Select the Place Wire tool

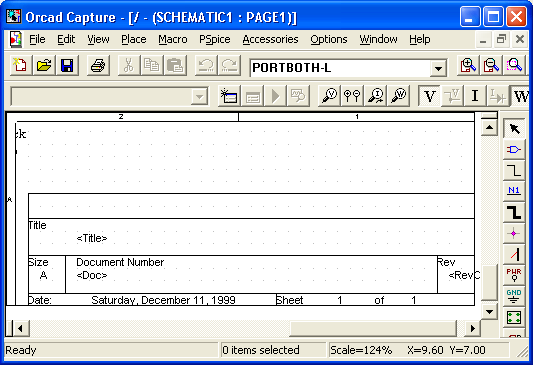point(514,170)
